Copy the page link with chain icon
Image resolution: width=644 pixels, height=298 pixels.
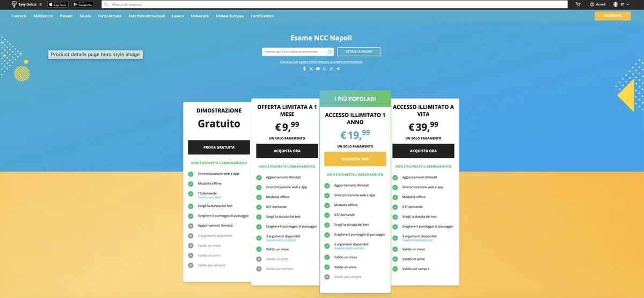coord(331,69)
